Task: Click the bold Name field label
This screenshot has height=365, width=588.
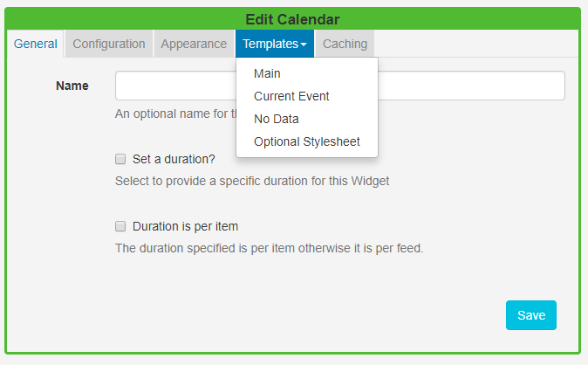Action: [x=72, y=86]
